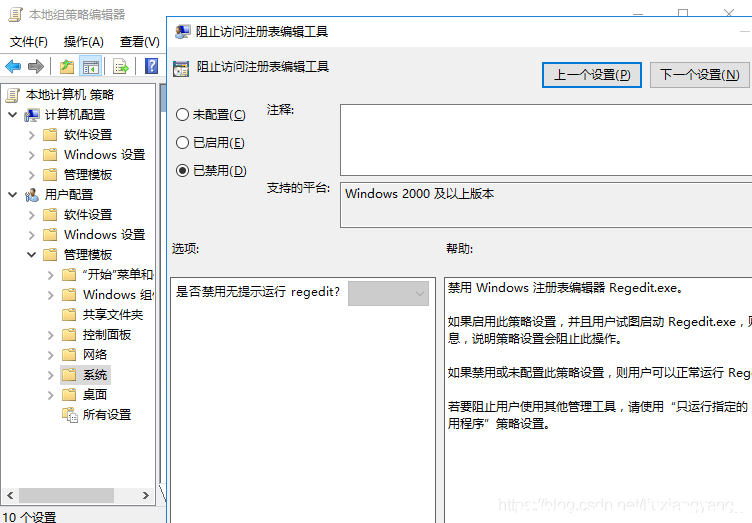Click the 用户配置 user icon
Viewport: 752px width, 523px height.
point(32,195)
